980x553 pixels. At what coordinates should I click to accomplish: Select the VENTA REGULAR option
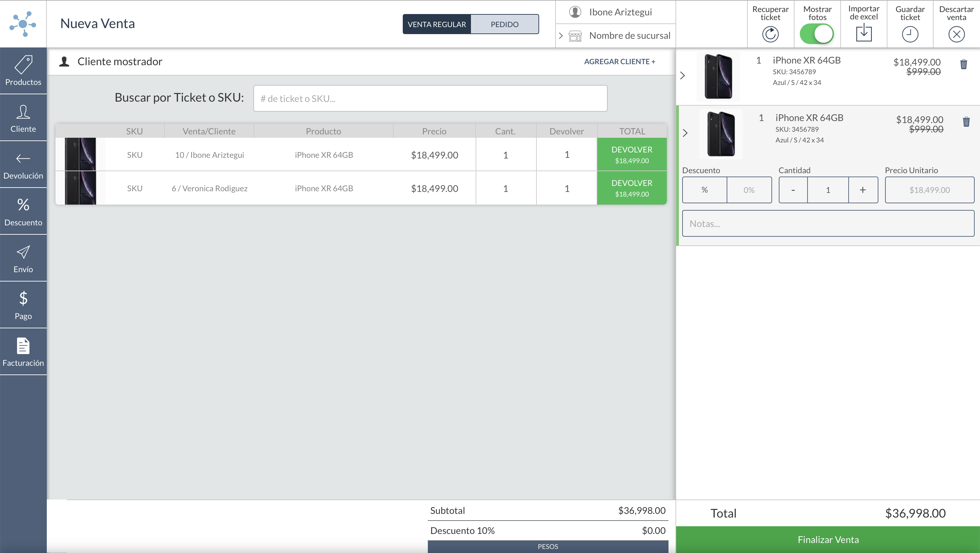(437, 24)
